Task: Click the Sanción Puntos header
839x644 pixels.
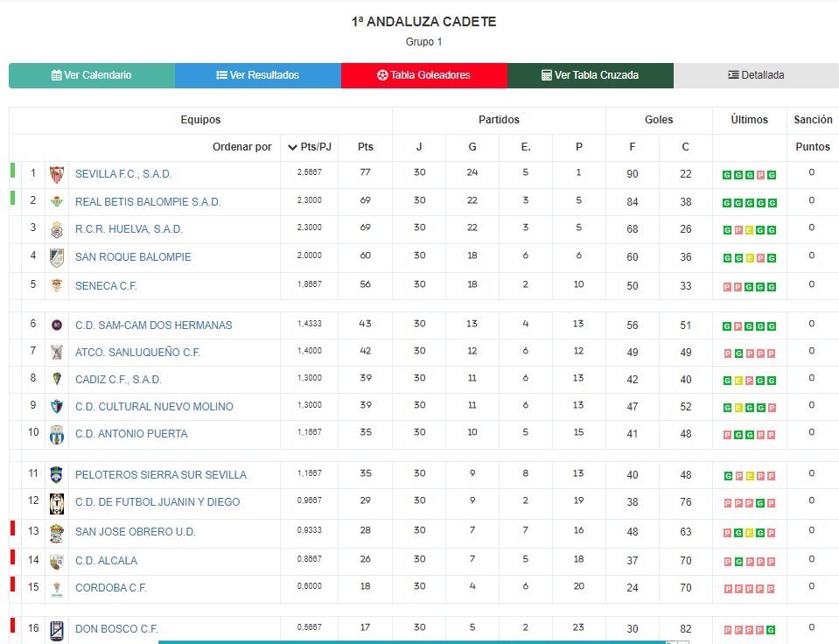Action: (813, 133)
